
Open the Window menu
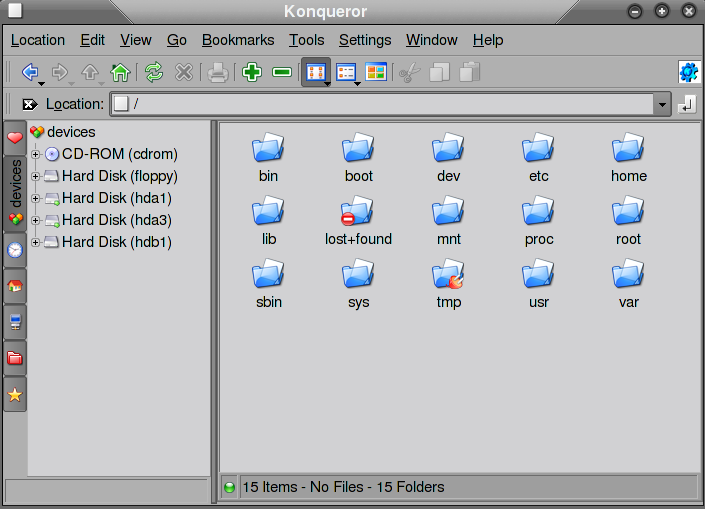click(x=432, y=40)
